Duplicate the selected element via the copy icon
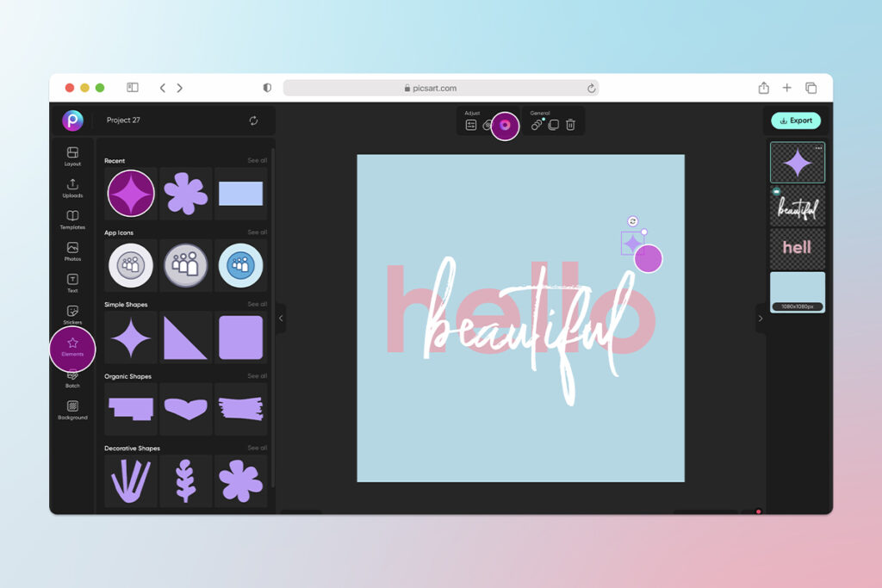This screenshot has height=588, width=882. (554, 126)
